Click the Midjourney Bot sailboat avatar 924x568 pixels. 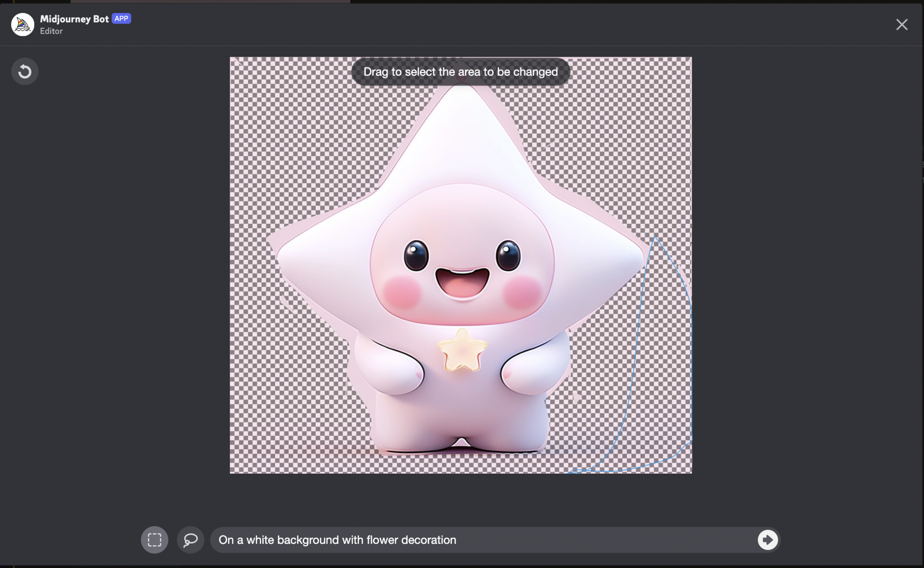[x=23, y=25]
